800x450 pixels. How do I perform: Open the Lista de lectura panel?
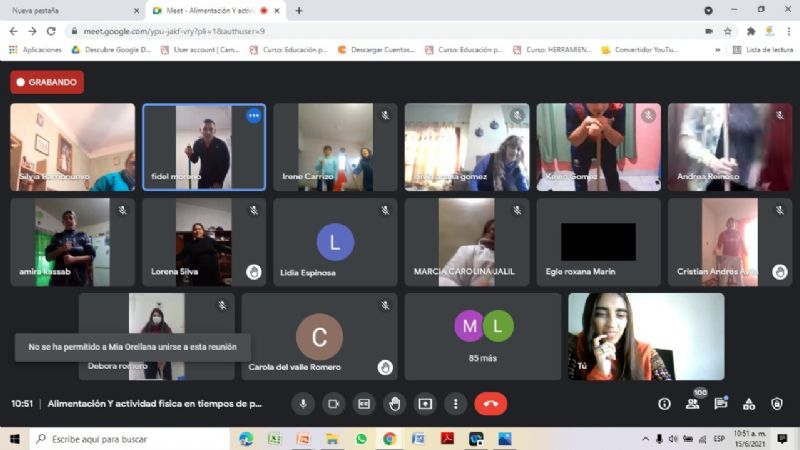point(762,49)
